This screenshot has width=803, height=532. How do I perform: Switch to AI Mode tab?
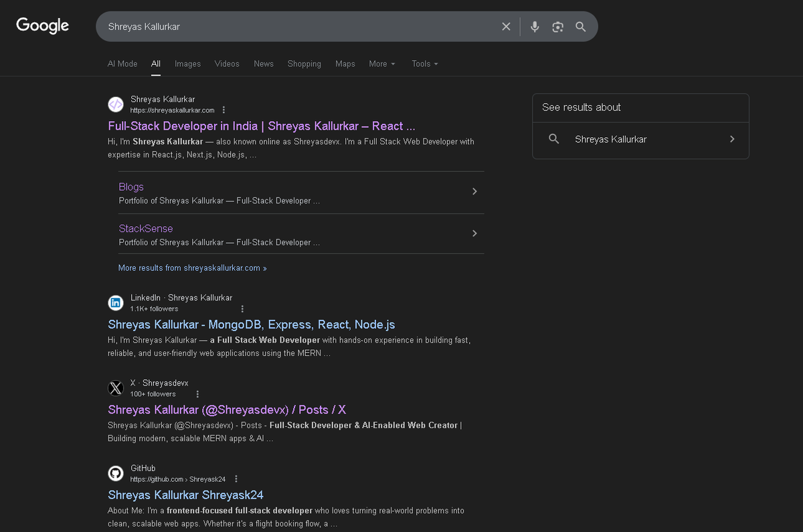122,64
